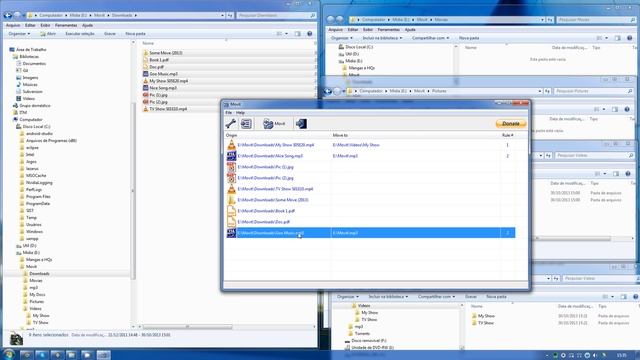Click back arrow in Downloads Explorer window
Viewport: 640px width, 360px height.
7,16
